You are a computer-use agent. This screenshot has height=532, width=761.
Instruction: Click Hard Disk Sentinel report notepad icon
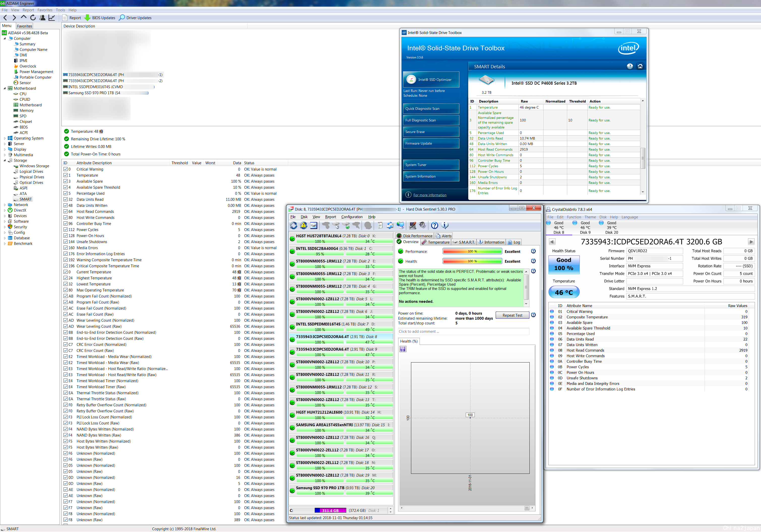tap(380, 226)
